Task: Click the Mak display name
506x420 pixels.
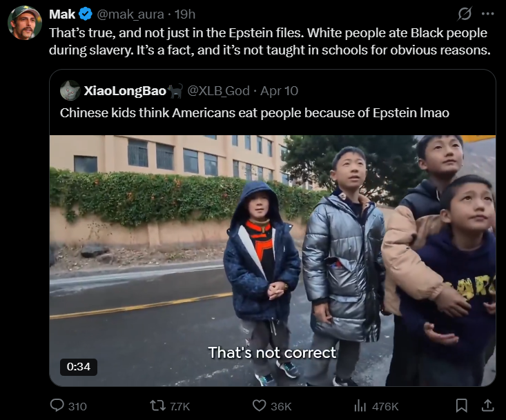Action: coord(62,14)
